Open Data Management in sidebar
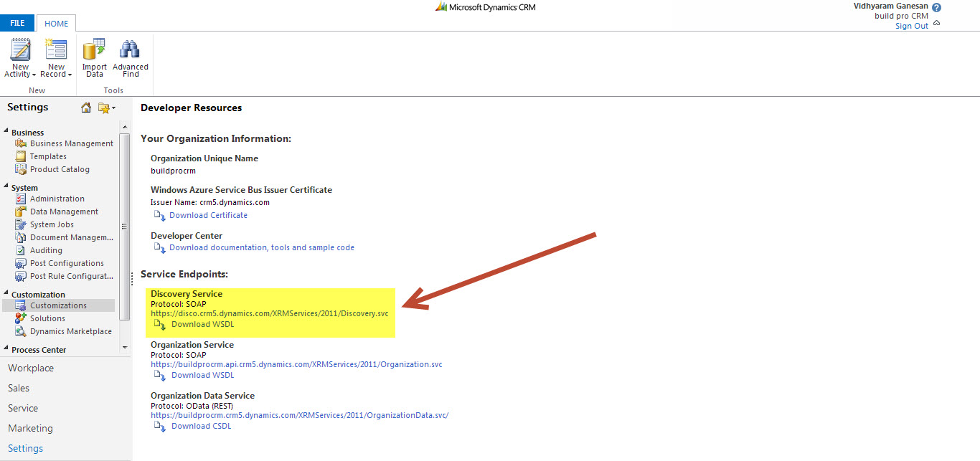980x461 pixels. pos(65,212)
